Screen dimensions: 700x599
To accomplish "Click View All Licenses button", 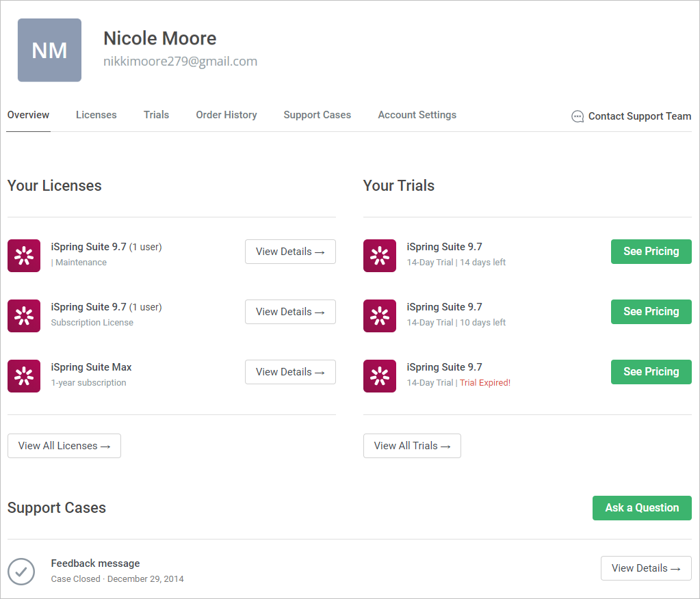I will click(x=64, y=446).
